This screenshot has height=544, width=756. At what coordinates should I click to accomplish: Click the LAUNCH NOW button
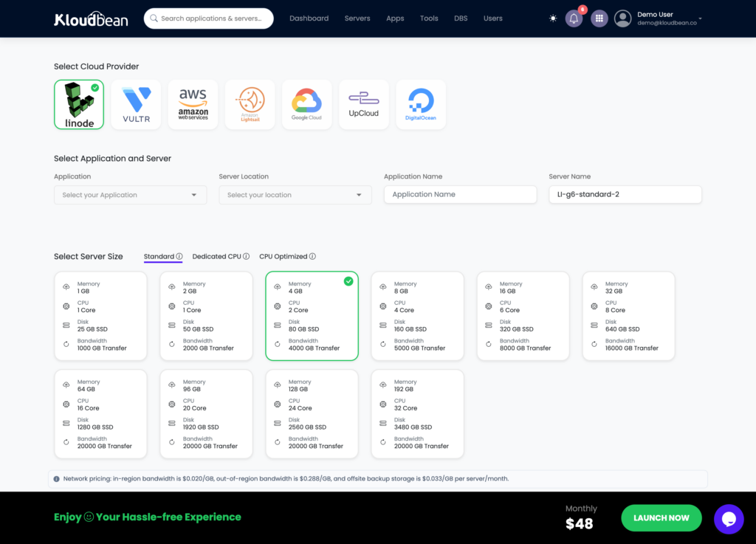661,518
